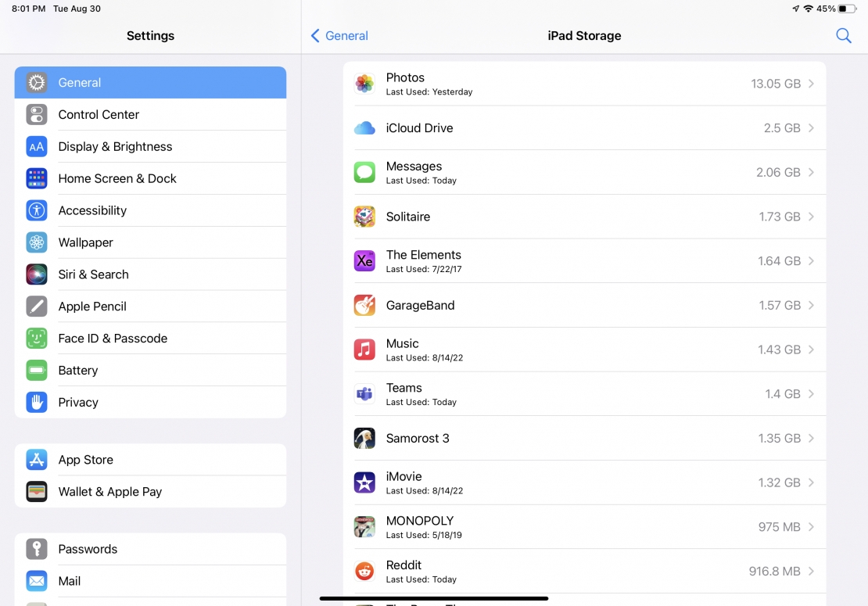Screen dimensions: 868x606
Task: Open the Battery settings icon
Action: (x=37, y=370)
